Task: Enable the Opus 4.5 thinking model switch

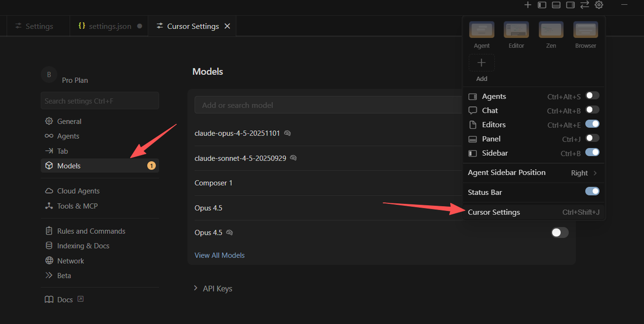Action: point(560,232)
